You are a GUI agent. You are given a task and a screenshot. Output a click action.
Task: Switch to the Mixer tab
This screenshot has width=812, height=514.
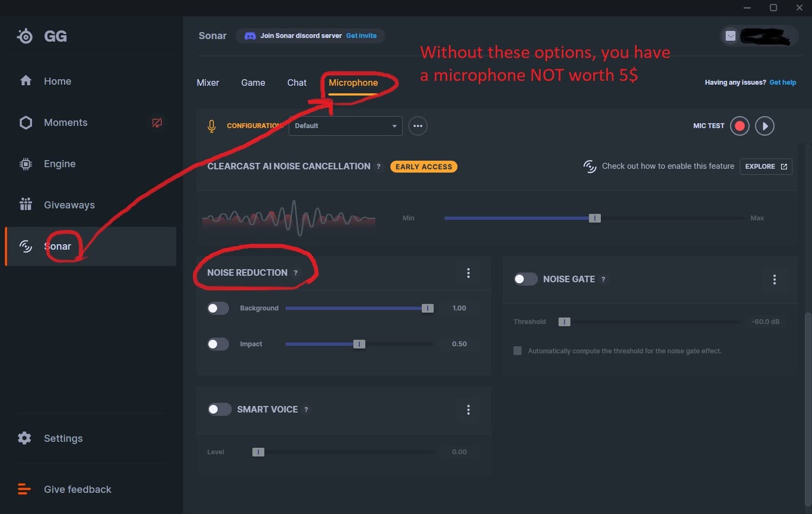tap(208, 83)
